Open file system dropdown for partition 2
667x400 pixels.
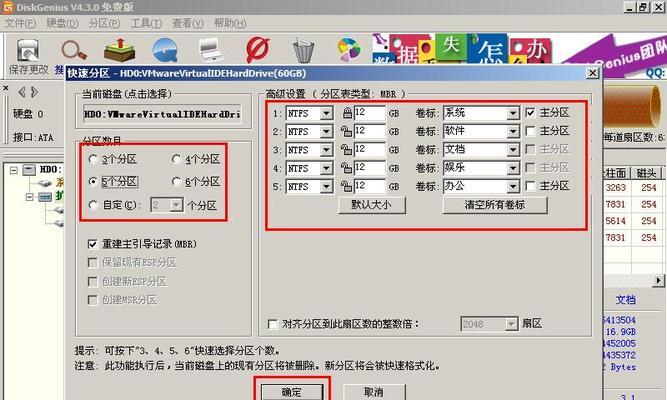tap(326, 132)
